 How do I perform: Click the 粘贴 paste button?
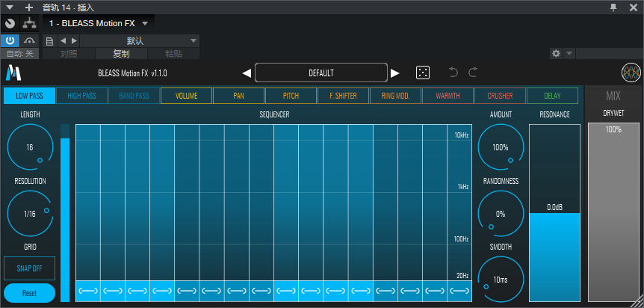pyautogui.click(x=173, y=54)
